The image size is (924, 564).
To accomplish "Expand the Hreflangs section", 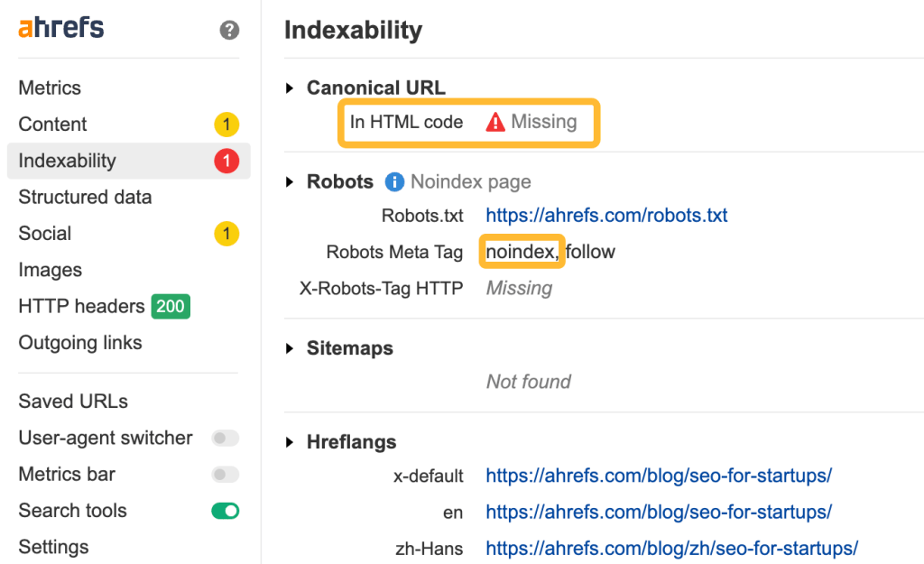I will coord(291,441).
